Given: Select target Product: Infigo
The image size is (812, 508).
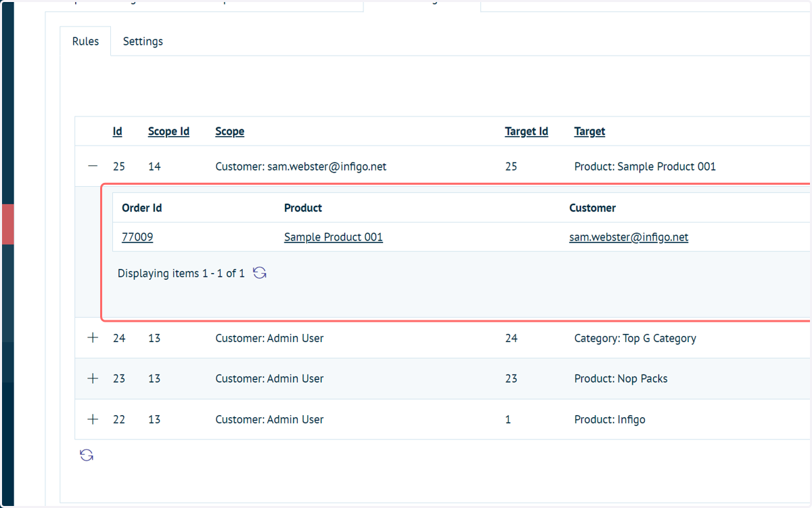Looking at the screenshot, I should 610,419.
